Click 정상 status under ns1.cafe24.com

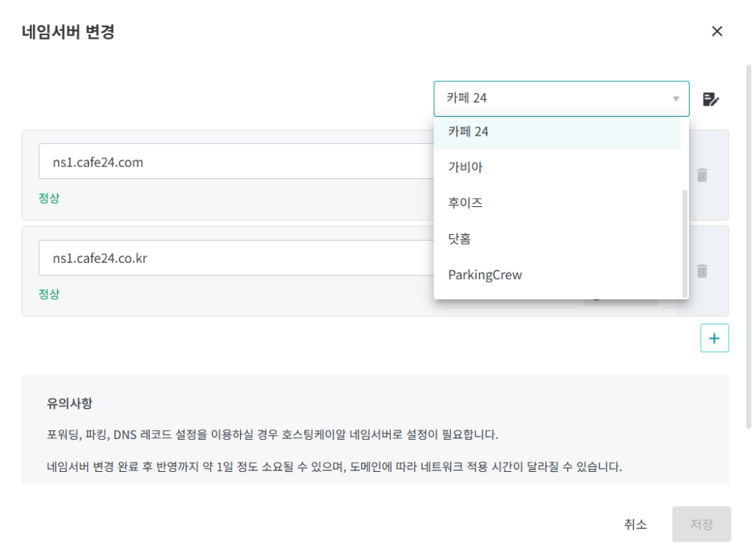tap(49, 198)
